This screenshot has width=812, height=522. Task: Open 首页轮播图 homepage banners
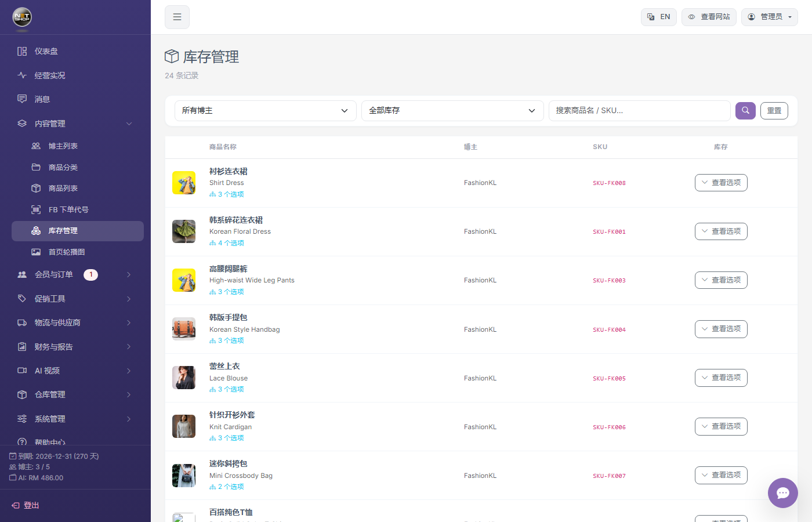pyautogui.click(x=78, y=252)
